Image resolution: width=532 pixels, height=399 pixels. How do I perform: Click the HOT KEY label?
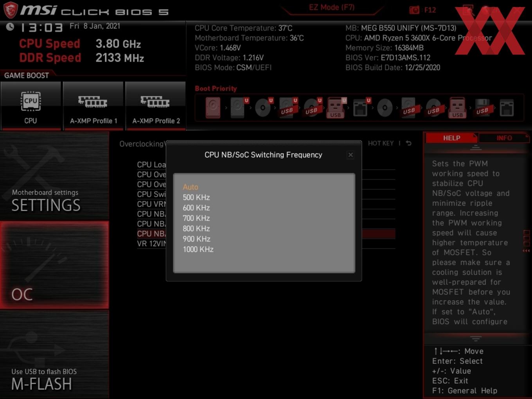pos(381,143)
